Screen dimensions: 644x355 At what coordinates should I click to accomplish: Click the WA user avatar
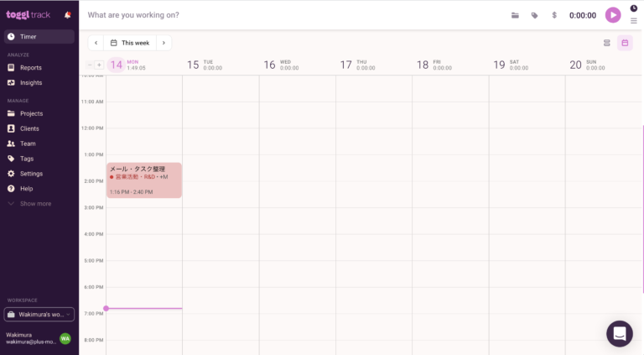coord(65,338)
